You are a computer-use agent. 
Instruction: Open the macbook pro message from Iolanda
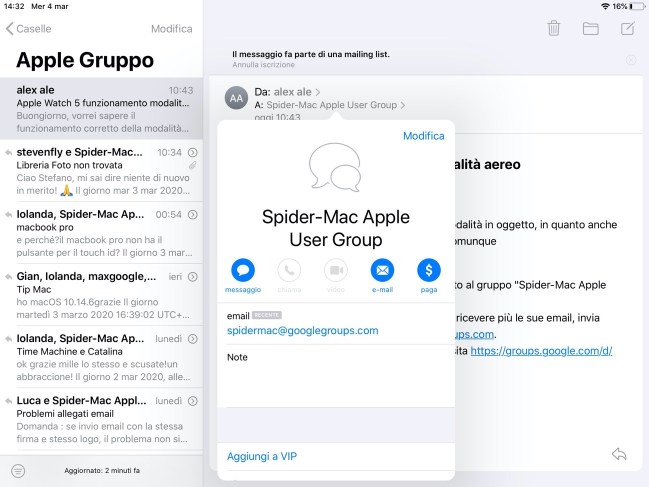pyautogui.click(x=101, y=233)
